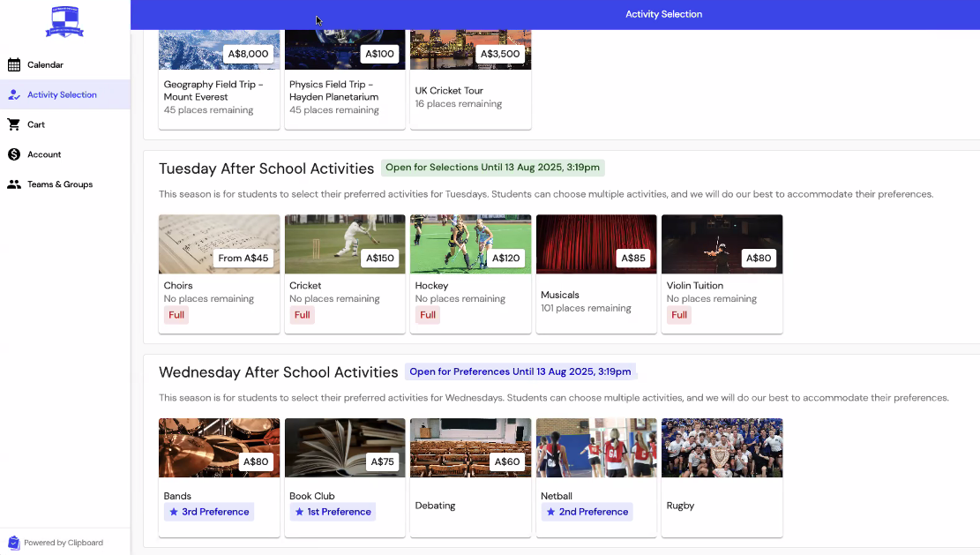Click Open for Selections Until 13 Aug badge
This screenshot has width=980, height=555.
tap(492, 168)
